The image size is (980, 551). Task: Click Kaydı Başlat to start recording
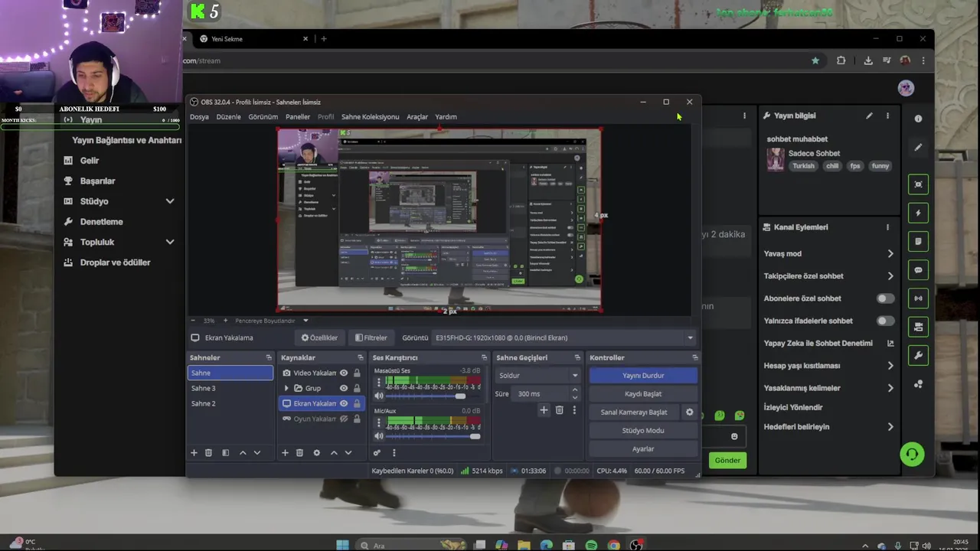[643, 394]
